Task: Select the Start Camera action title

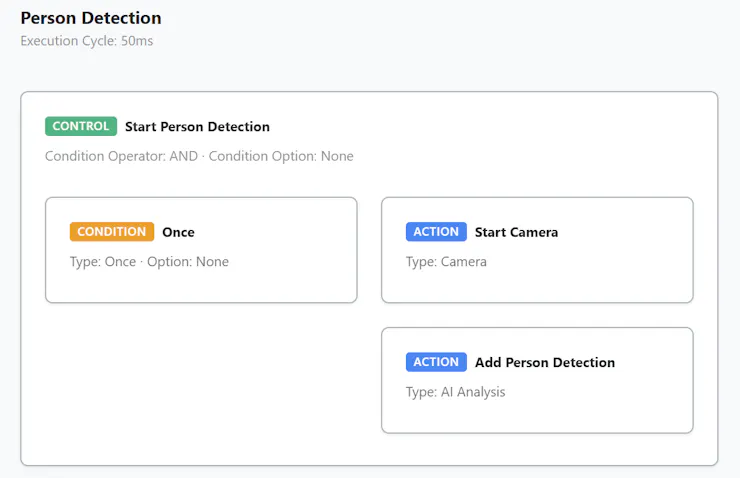Action: click(x=516, y=232)
